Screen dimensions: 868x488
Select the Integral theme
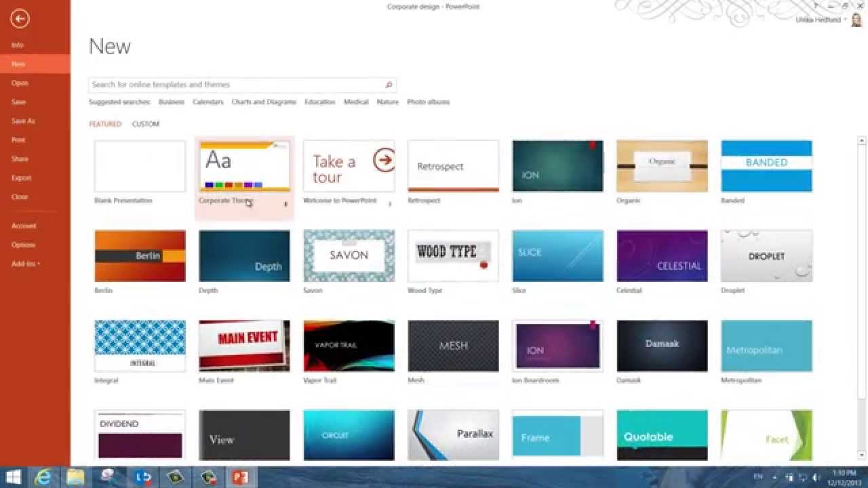tap(140, 346)
